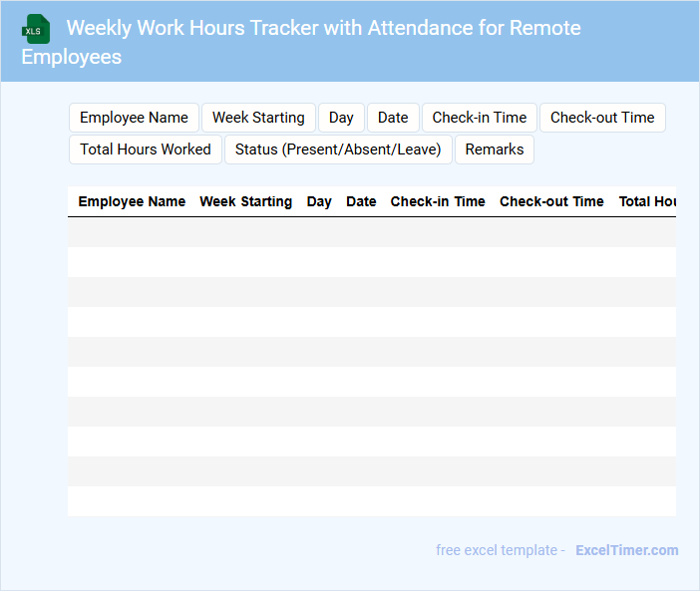This screenshot has height=591, width=700.
Task: Click the 'free excel template -' text
Action: pyautogui.click(x=501, y=550)
